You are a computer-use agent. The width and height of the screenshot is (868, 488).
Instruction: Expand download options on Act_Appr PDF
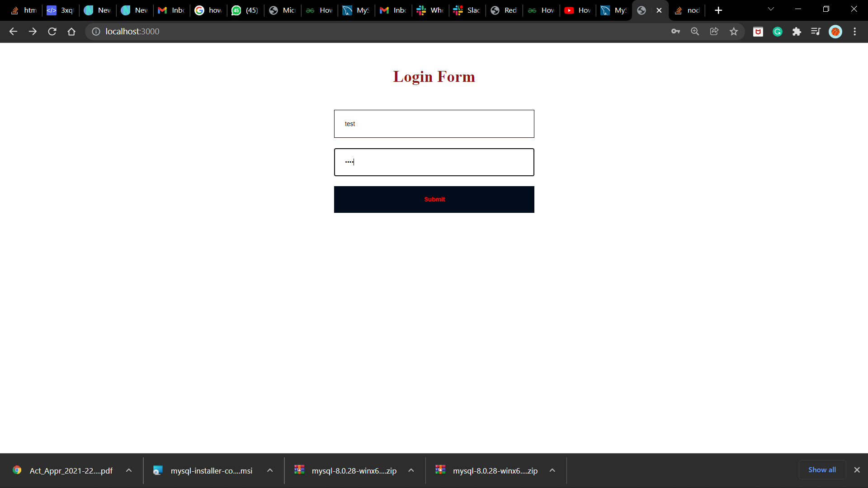point(129,470)
